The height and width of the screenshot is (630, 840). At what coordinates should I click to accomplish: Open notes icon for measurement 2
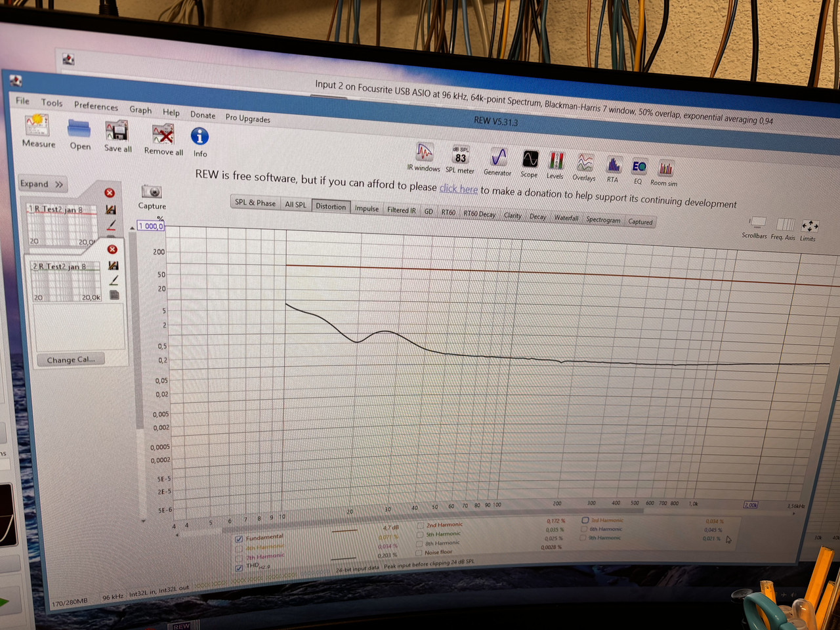click(115, 295)
